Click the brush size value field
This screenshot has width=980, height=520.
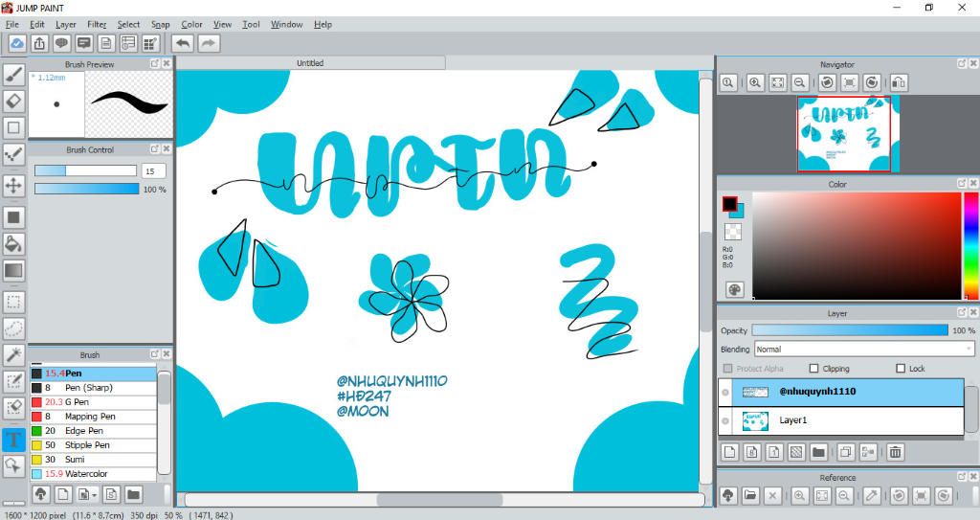(154, 170)
